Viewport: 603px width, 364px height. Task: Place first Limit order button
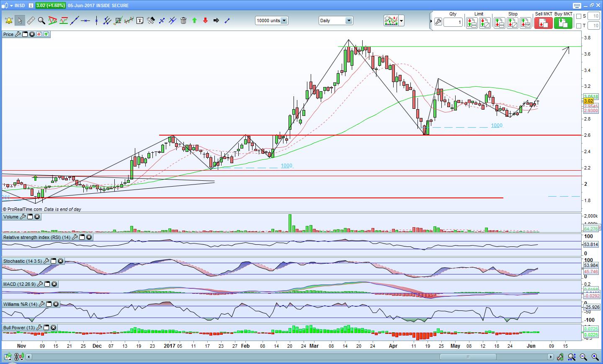pyautogui.click(x=472, y=23)
